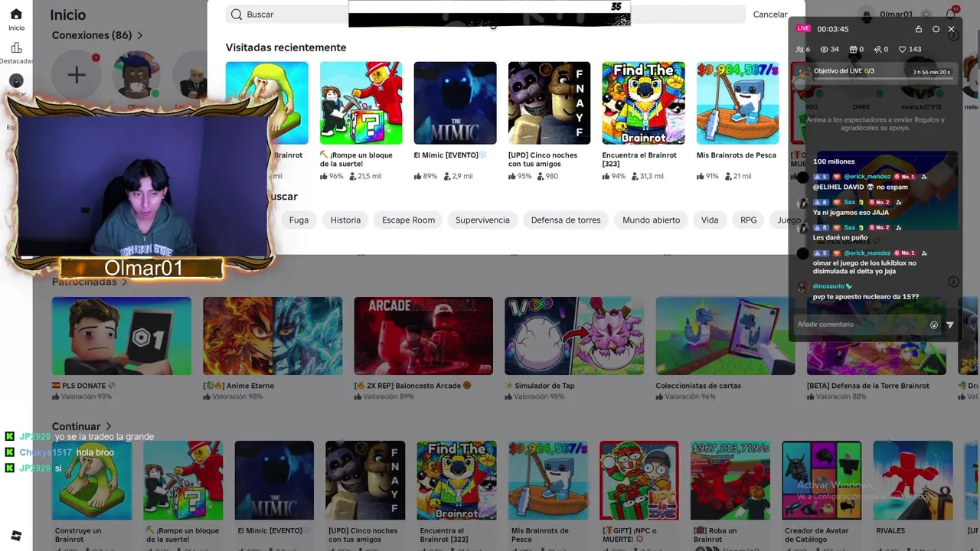Select the Escape Room genre chip

coord(408,220)
